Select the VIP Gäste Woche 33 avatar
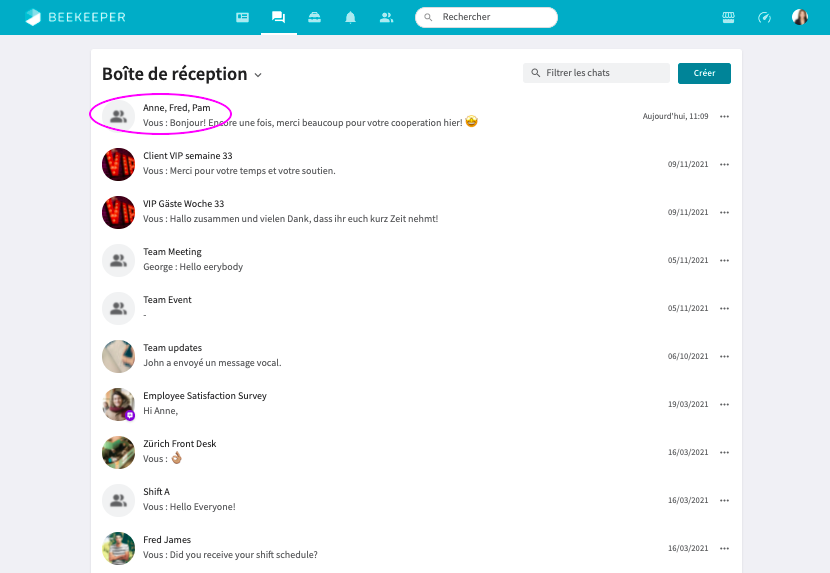Screen dimensions: 830x573 pyautogui.click(x=118, y=212)
